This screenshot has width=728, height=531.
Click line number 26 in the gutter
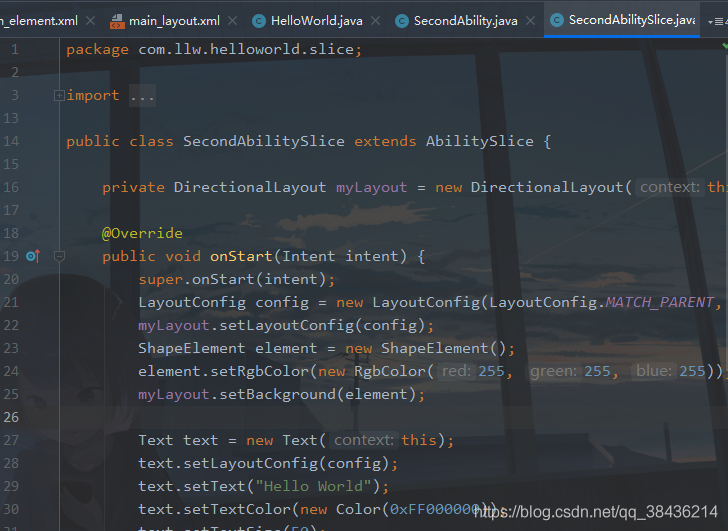[11, 417]
